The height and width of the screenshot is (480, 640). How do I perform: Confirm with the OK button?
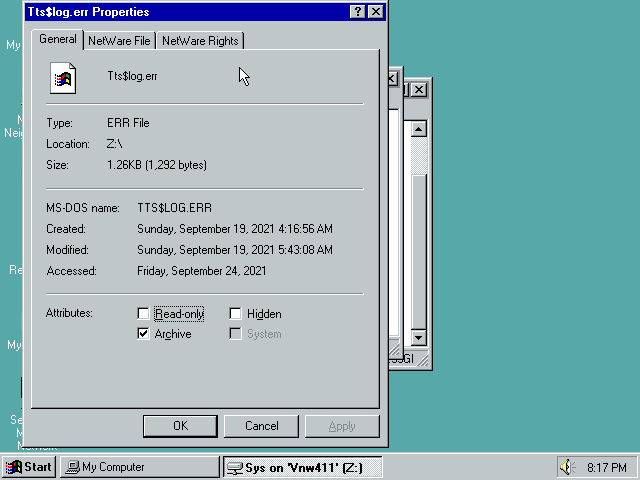click(x=180, y=426)
